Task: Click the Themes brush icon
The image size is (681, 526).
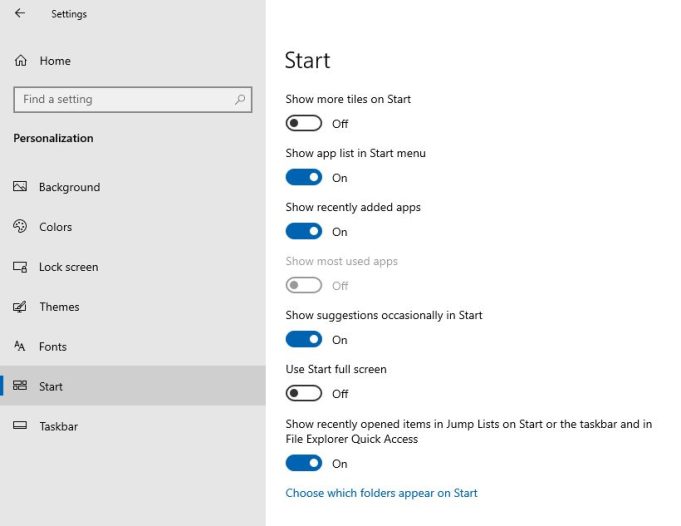Action: coord(20,307)
